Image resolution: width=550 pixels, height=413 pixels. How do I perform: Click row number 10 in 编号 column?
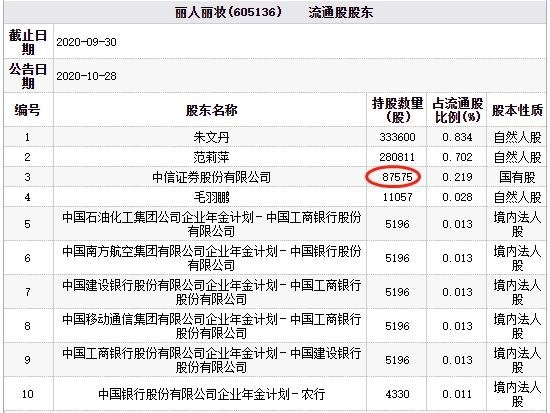(27, 394)
